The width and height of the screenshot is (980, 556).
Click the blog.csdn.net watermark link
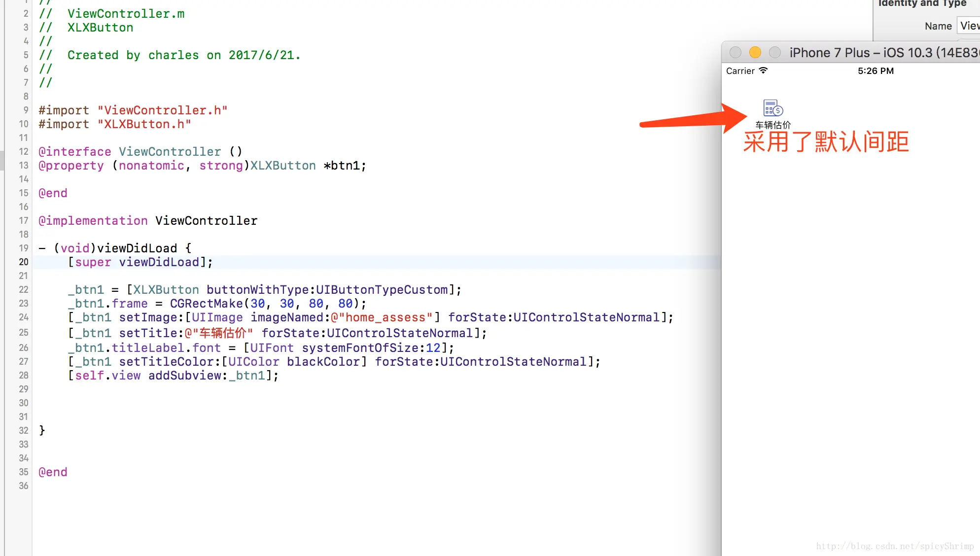(894, 546)
